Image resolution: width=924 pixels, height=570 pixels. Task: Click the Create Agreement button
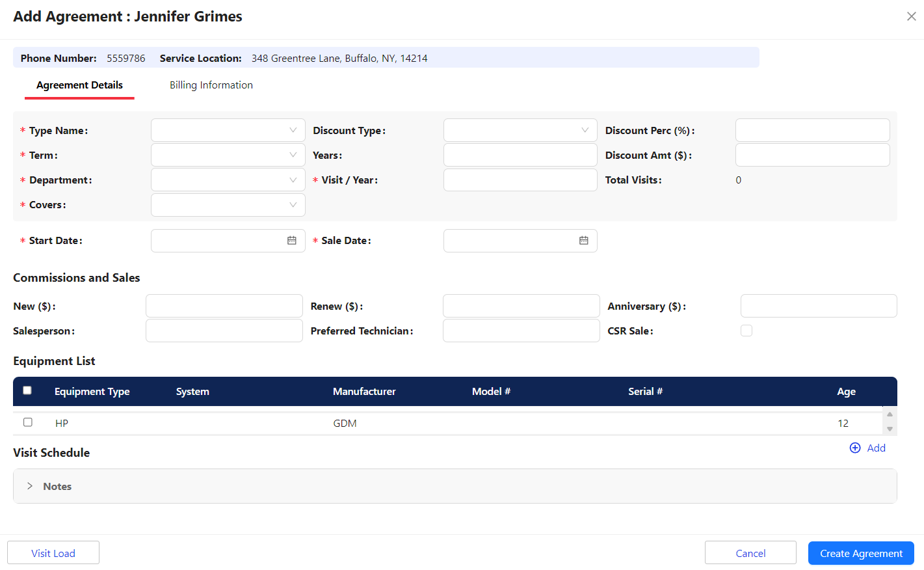[x=861, y=553]
